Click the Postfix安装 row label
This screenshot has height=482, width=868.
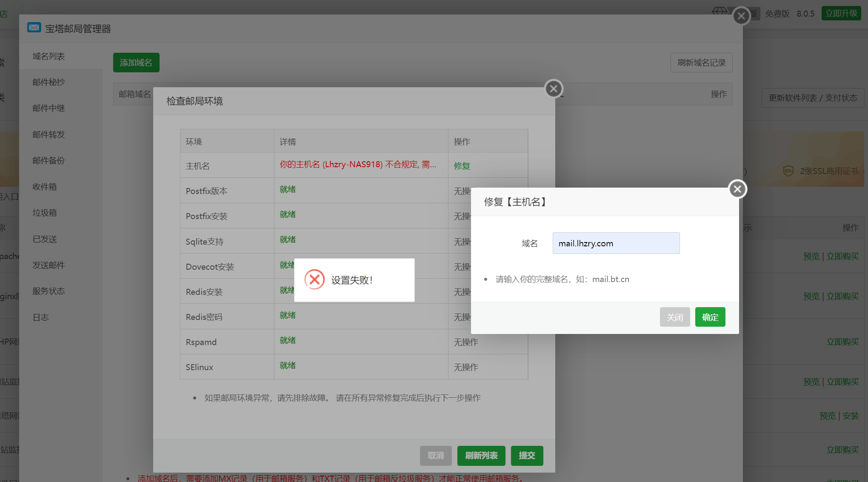coord(206,216)
